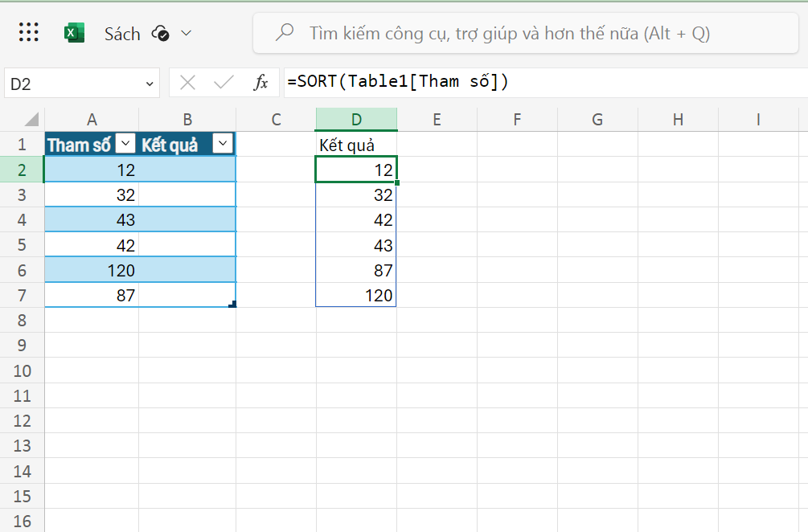Screen dimensions: 808x532
Task: Open Kết quả table filter dropdown
Action: (223, 143)
